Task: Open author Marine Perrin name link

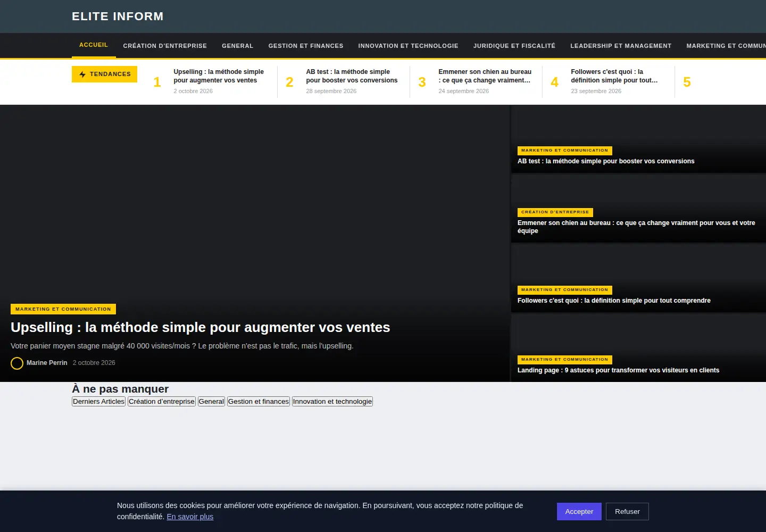Action: 47,363
